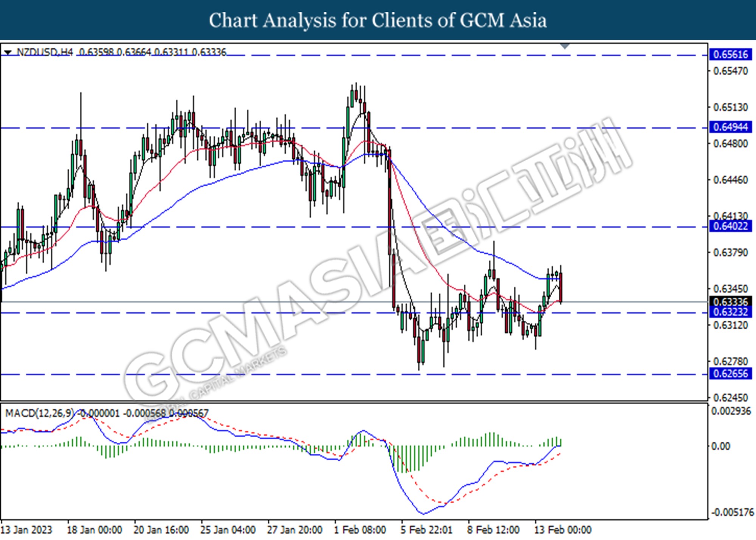This screenshot has height=540, width=756.
Task: Click the 0.63232 price level label
Action: coord(730,312)
